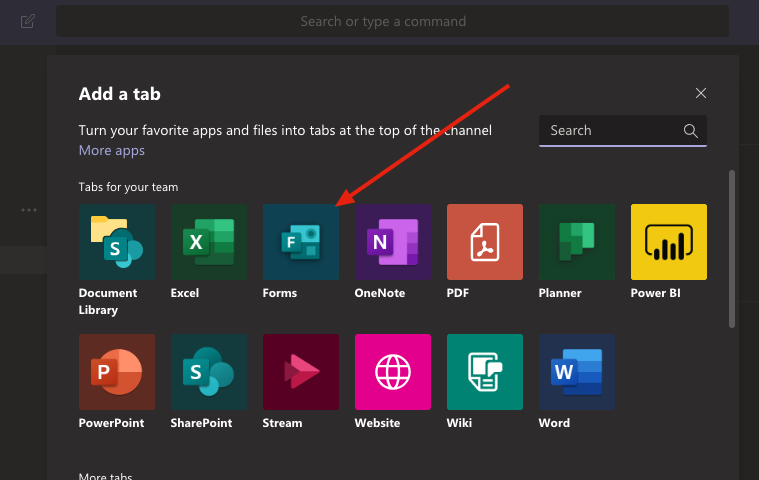The image size is (759, 480).
Task: Add a Stream tab
Action: pos(301,372)
